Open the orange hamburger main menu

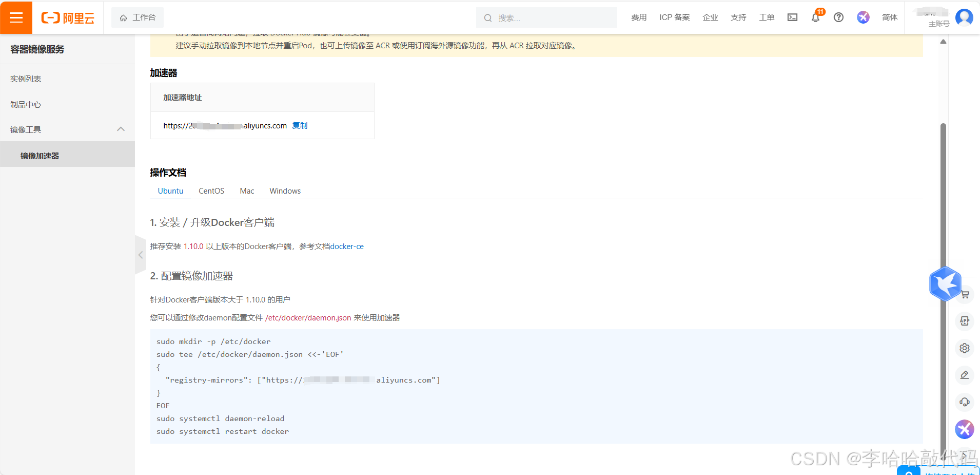point(16,17)
